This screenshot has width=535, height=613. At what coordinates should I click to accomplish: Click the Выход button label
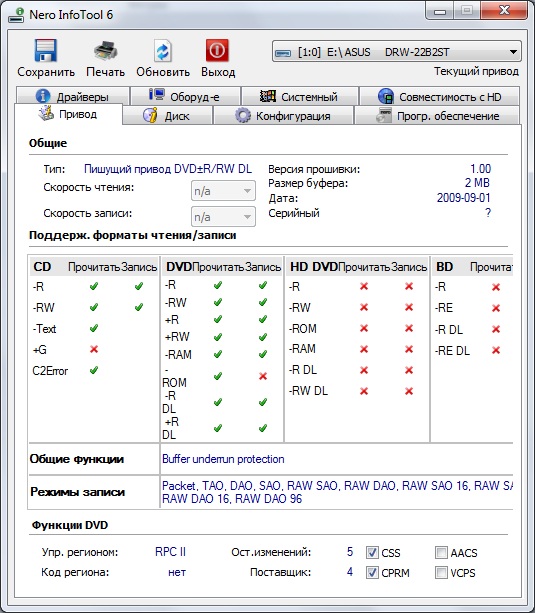tap(218, 72)
